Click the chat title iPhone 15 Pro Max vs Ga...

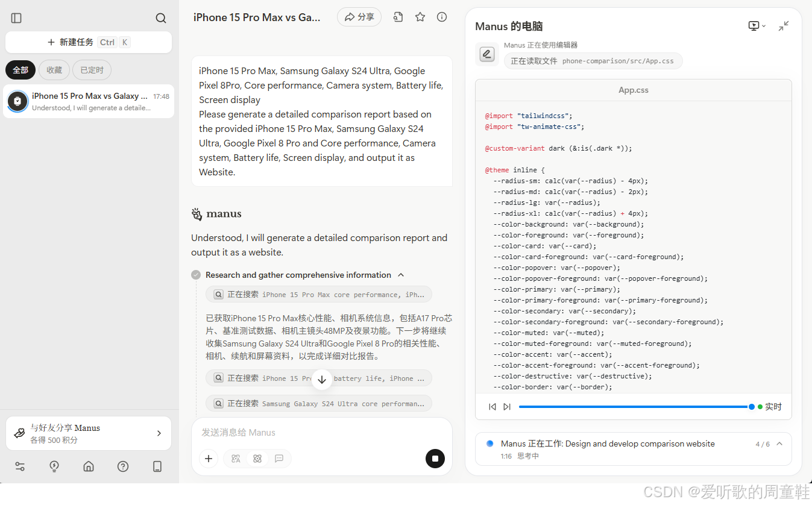257,17
